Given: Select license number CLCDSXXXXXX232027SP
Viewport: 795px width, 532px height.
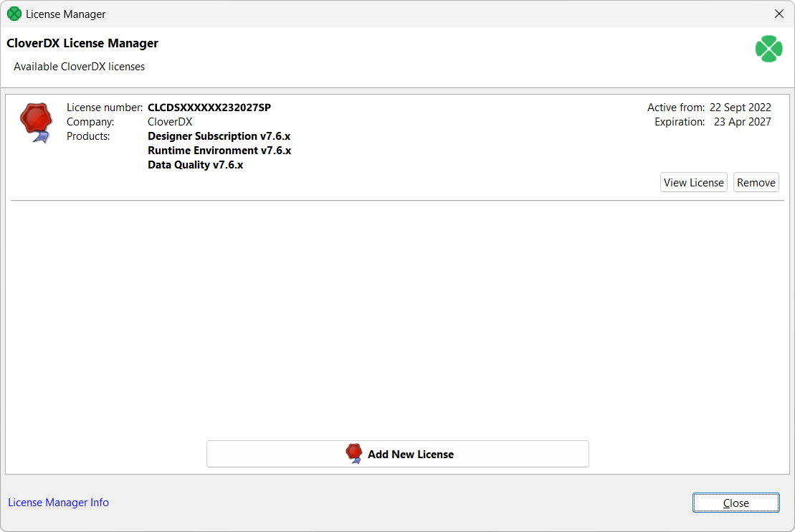Looking at the screenshot, I should [209, 108].
